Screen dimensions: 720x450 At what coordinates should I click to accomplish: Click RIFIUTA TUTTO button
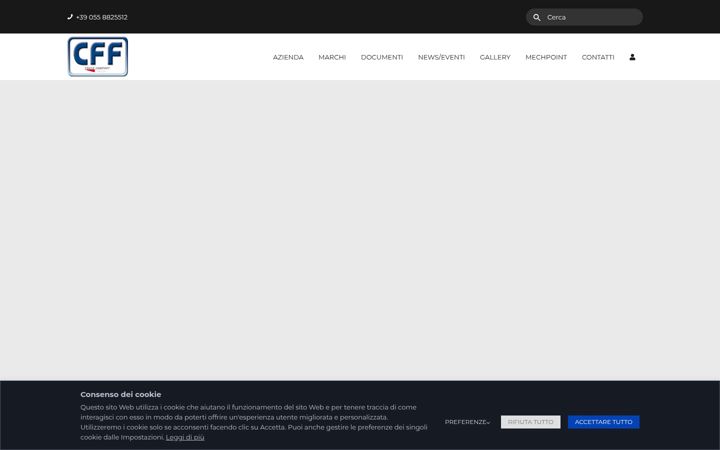(x=530, y=422)
